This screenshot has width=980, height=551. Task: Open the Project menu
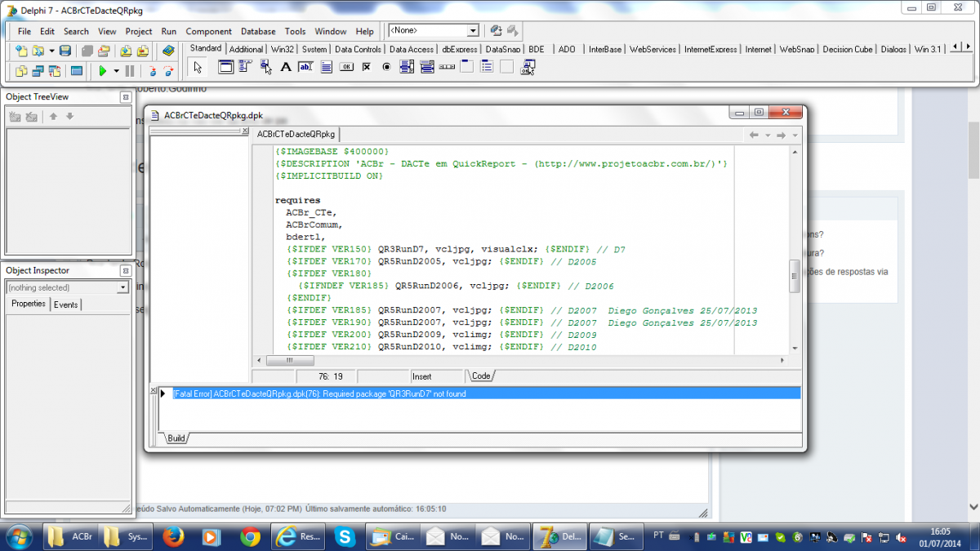[139, 31]
